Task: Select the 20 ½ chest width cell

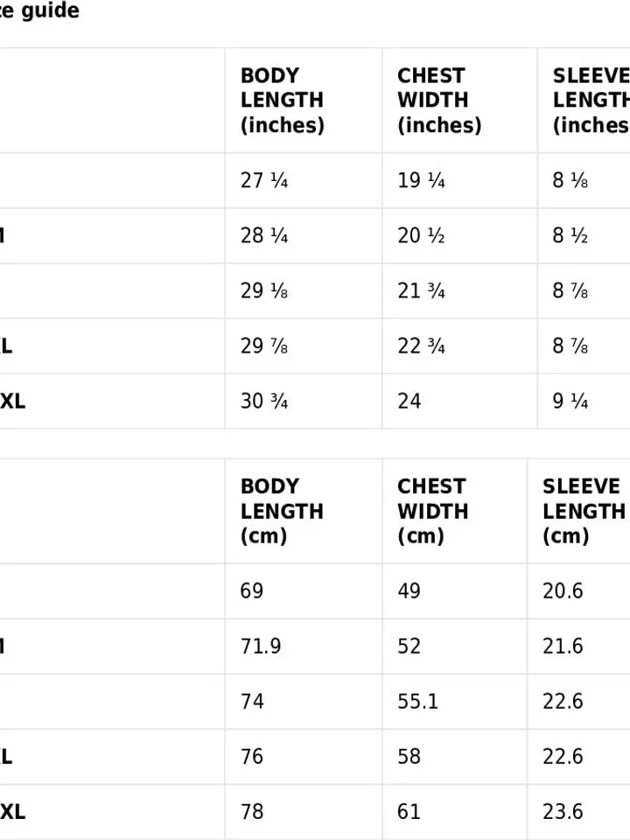Action: point(459,235)
